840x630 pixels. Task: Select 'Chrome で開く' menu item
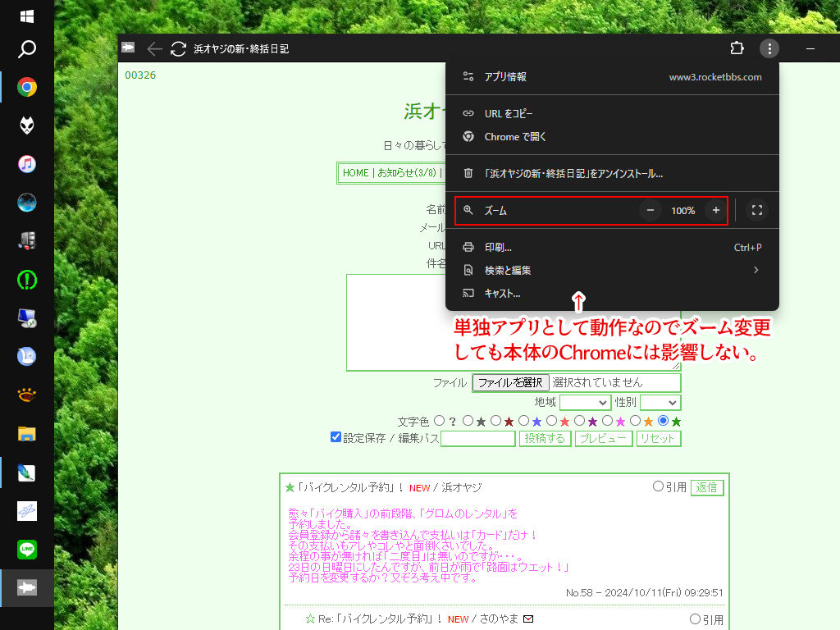point(515,137)
